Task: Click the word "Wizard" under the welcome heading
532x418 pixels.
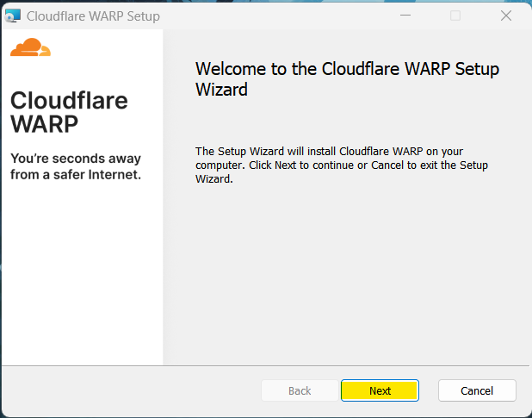Action: pyautogui.click(x=222, y=89)
